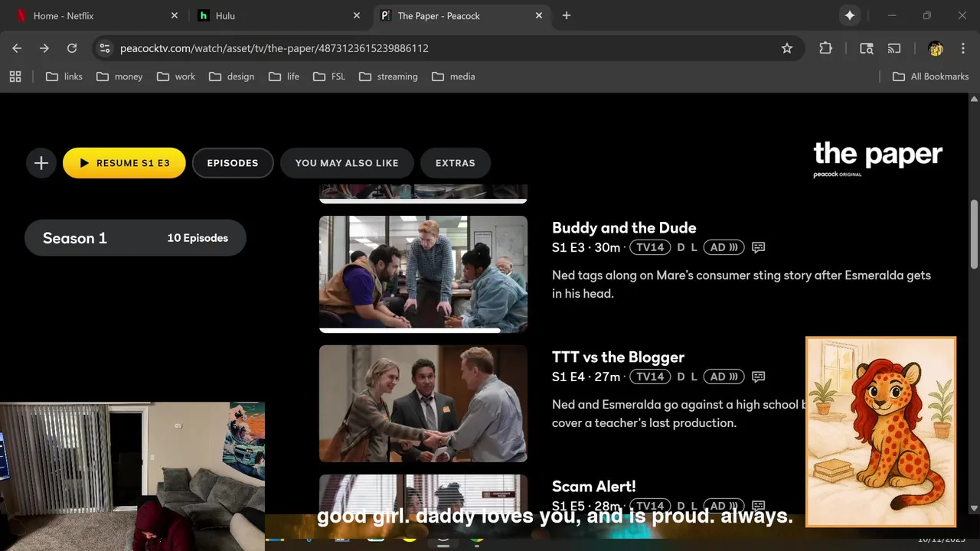The height and width of the screenshot is (551, 980).
Task: Select the Extras tab
Action: click(x=456, y=163)
